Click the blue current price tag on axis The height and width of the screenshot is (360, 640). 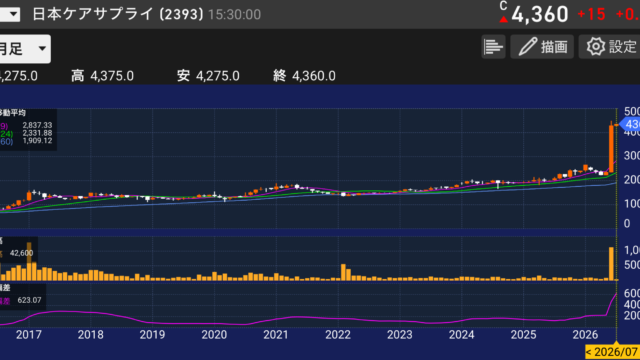[630, 124]
